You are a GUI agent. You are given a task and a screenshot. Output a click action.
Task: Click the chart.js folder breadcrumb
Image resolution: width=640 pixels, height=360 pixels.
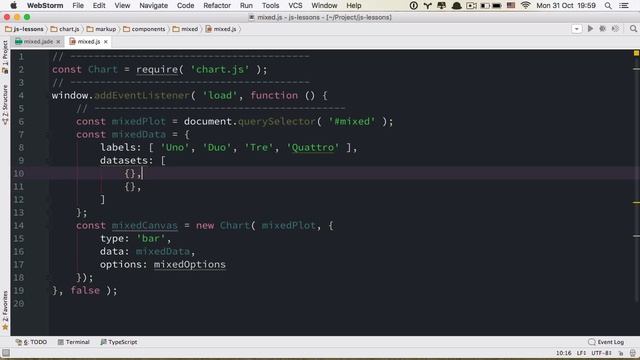[x=65, y=29]
